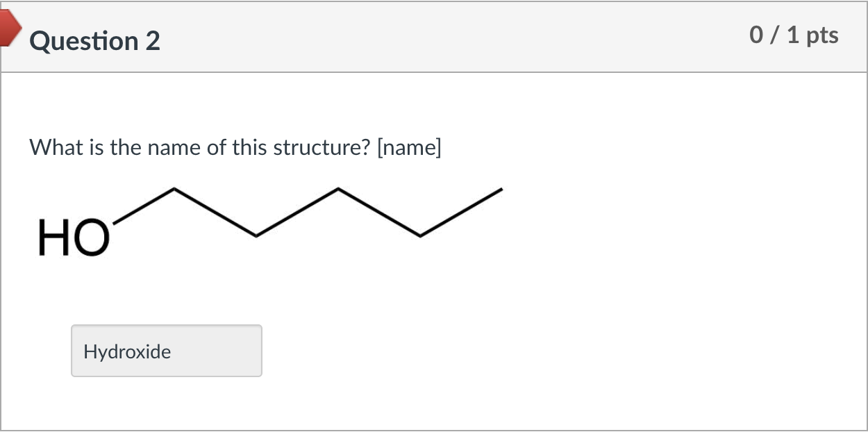
Task: Click the Hydroxide answer box
Action: (x=166, y=351)
